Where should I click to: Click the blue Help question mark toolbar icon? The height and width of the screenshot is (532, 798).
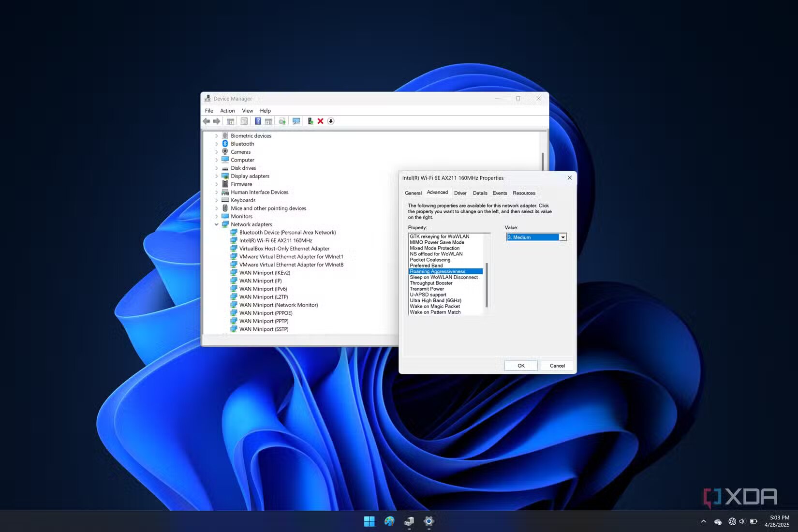[x=258, y=121]
